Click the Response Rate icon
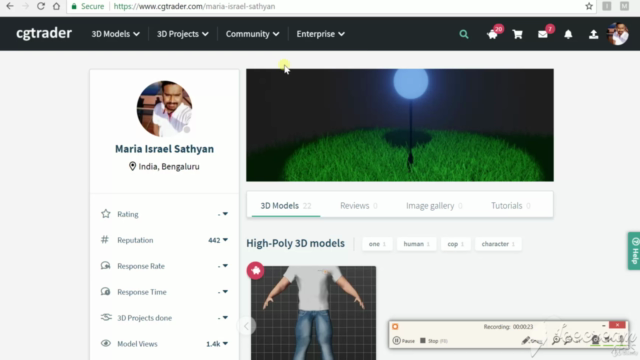Screen dimensions: 640x360 click(105, 266)
